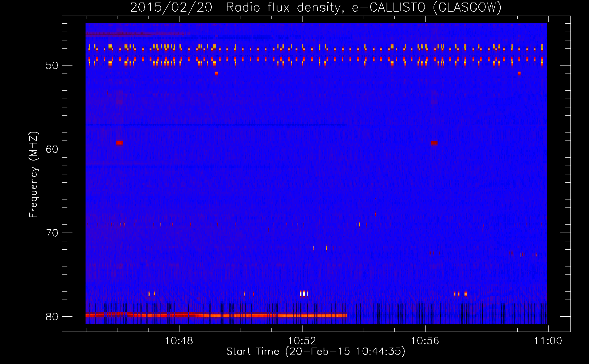589x364 pixels.
Task: Click the '10:52' time tick label
Action: coord(302,341)
